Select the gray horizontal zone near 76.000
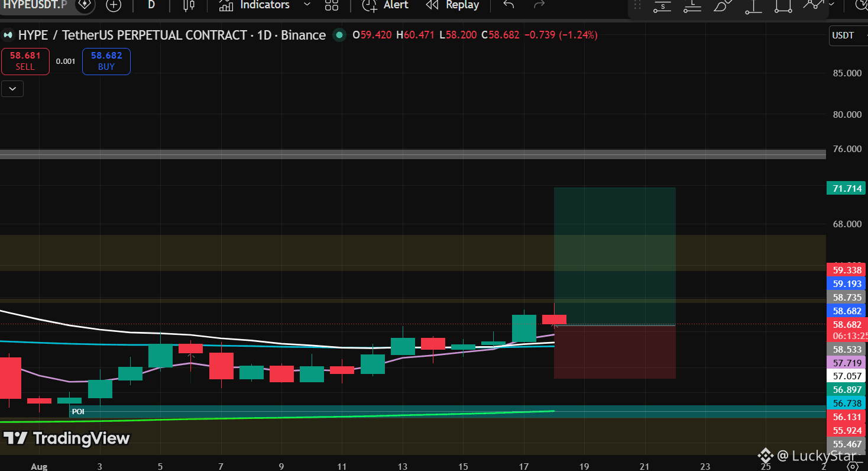Screen dimensions: 868x471 tap(413, 154)
